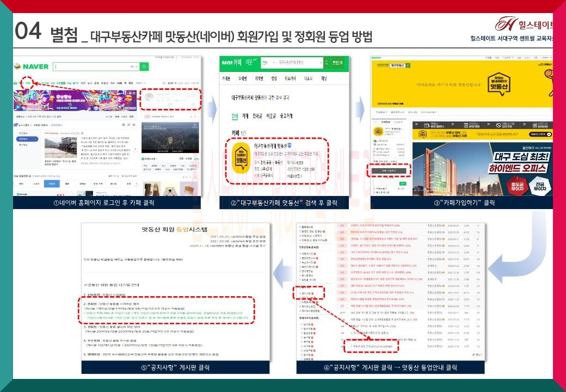Click the 힐스테이트 logo at slide top right
This screenshot has height=392, width=566.
click(524, 24)
